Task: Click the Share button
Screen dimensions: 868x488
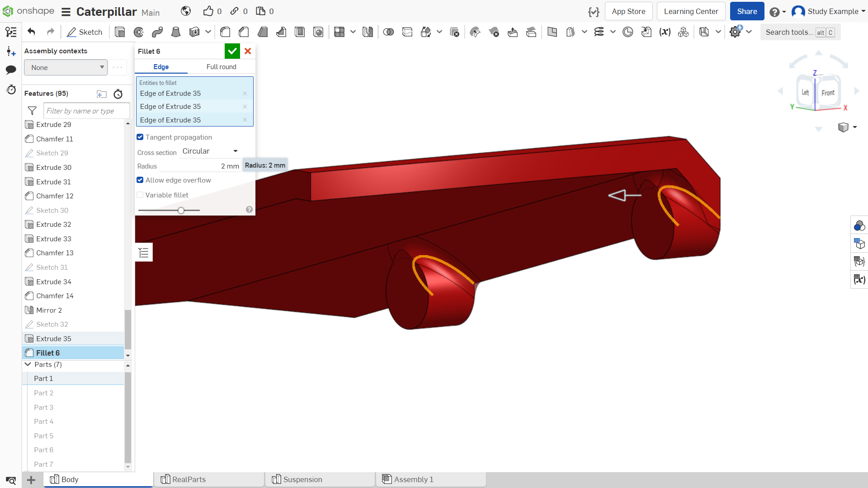Action: [x=747, y=11]
